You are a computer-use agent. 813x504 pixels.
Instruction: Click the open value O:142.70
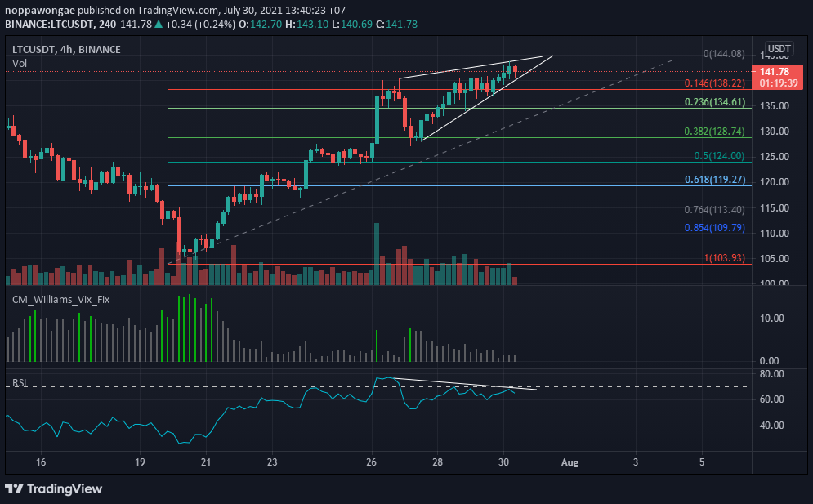261,25
